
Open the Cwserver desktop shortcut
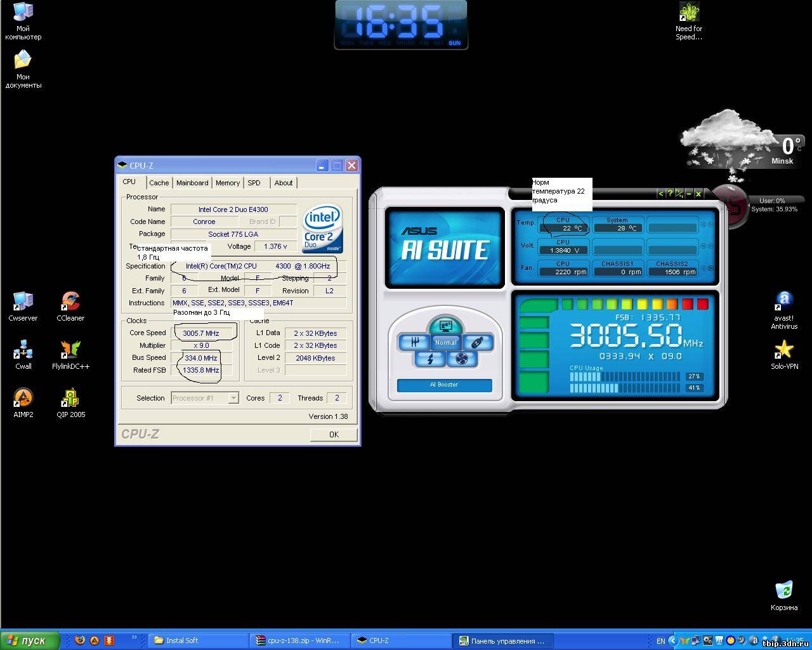(x=23, y=306)
